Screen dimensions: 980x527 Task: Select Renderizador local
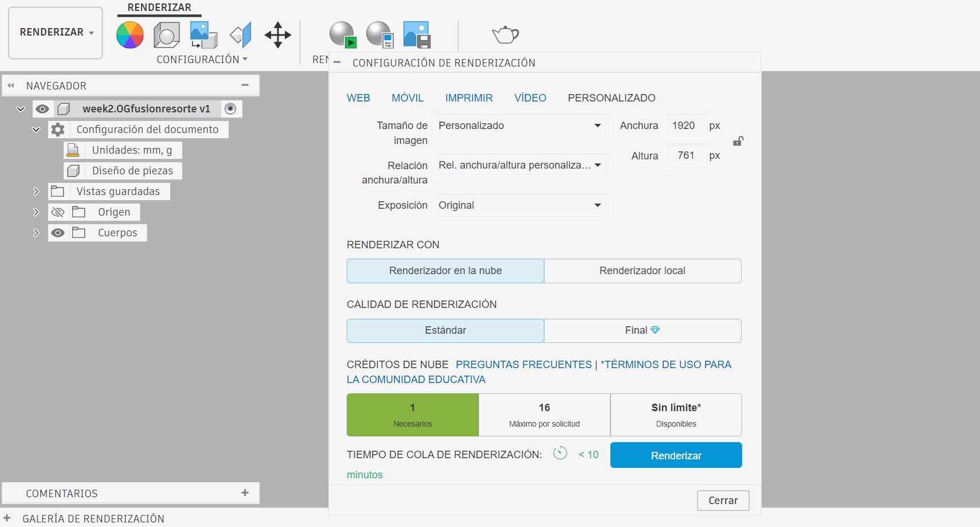642,271
